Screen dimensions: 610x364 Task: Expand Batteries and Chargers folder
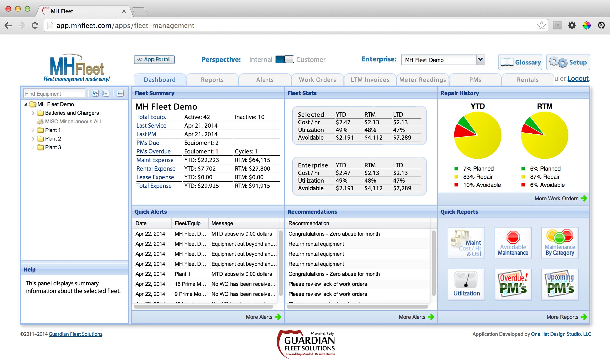[x=33, y=113]
